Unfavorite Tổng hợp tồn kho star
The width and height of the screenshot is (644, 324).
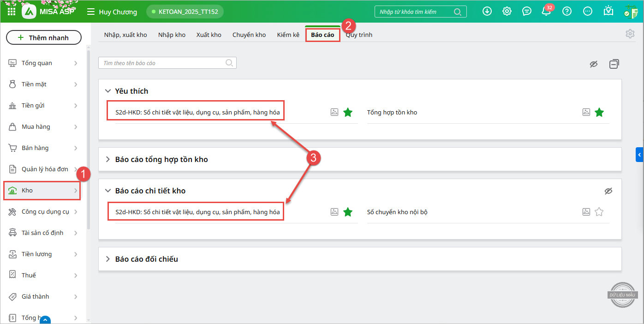point(599,112)
